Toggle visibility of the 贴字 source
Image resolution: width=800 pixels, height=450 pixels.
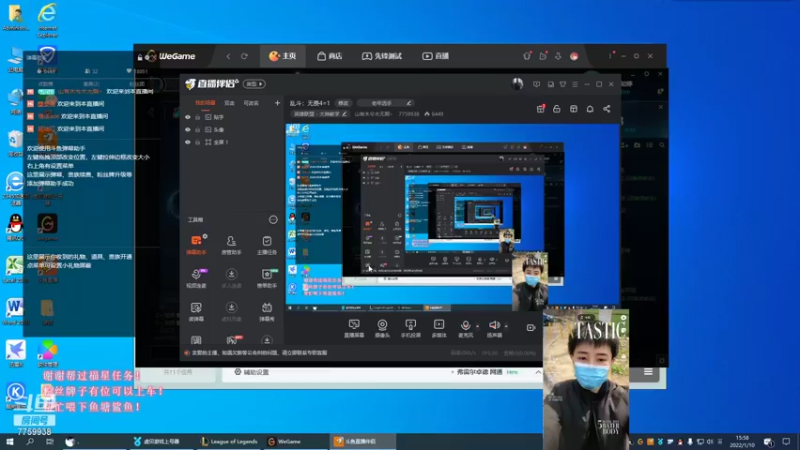pos(188,117)
